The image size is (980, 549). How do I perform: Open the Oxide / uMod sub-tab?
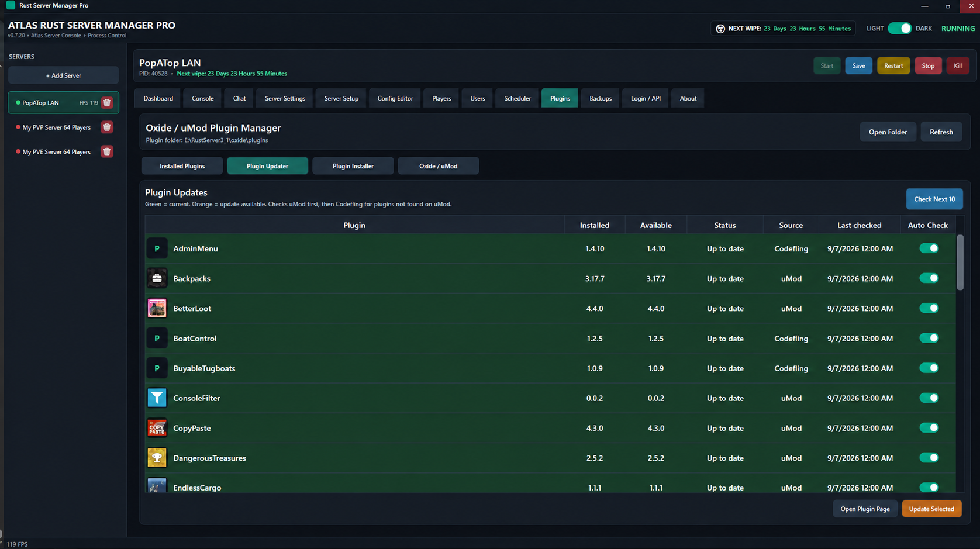pyautogui.click(x=439, y=166)
